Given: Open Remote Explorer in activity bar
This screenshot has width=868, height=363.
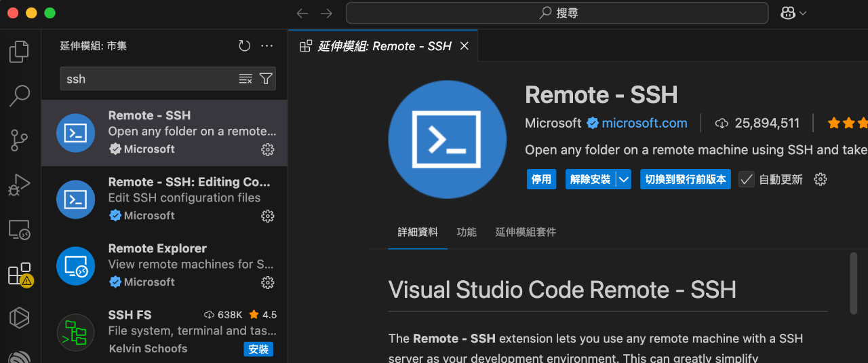Looking at the screenshot, I should (x=19, y=230).
